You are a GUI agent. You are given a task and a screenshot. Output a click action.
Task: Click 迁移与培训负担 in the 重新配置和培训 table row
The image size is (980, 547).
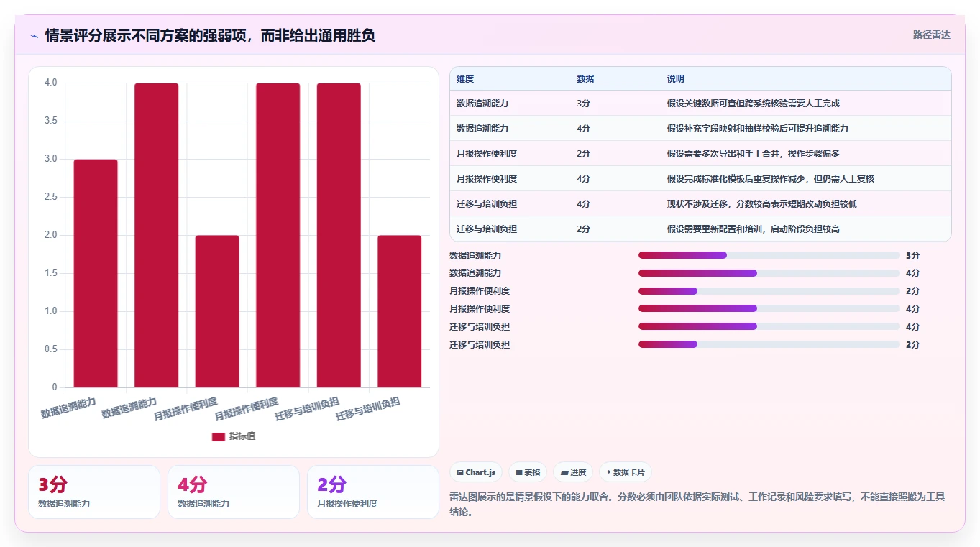[x=487, y=229]
